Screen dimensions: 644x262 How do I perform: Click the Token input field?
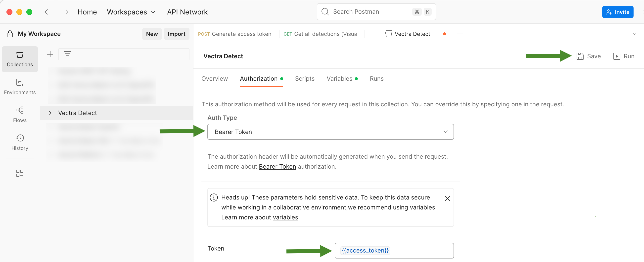(x=394, y=251)
